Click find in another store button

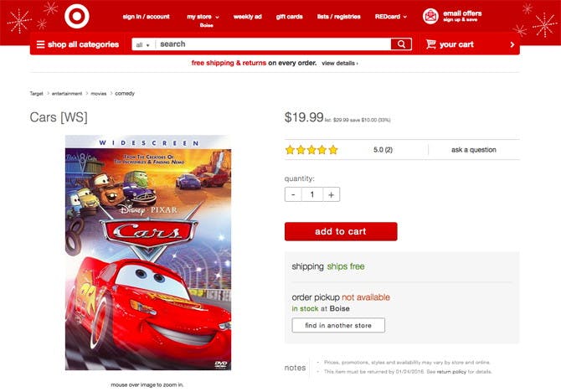click(338, 325)
